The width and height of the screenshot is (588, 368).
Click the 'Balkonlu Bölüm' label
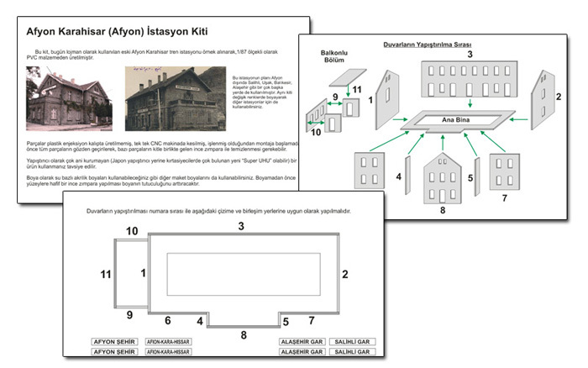pos(334,56)
